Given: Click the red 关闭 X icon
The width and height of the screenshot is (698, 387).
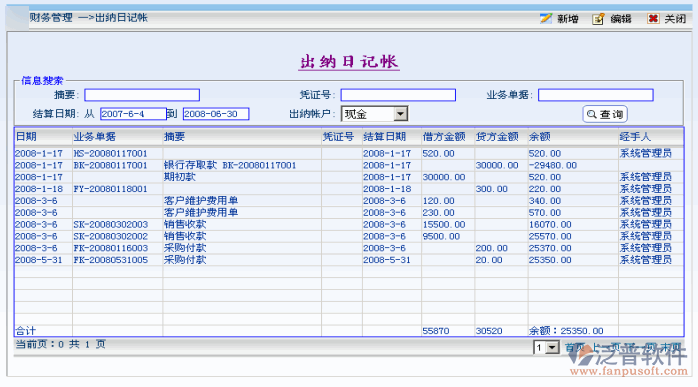Looking at the screenshot, I should (653, 18).
